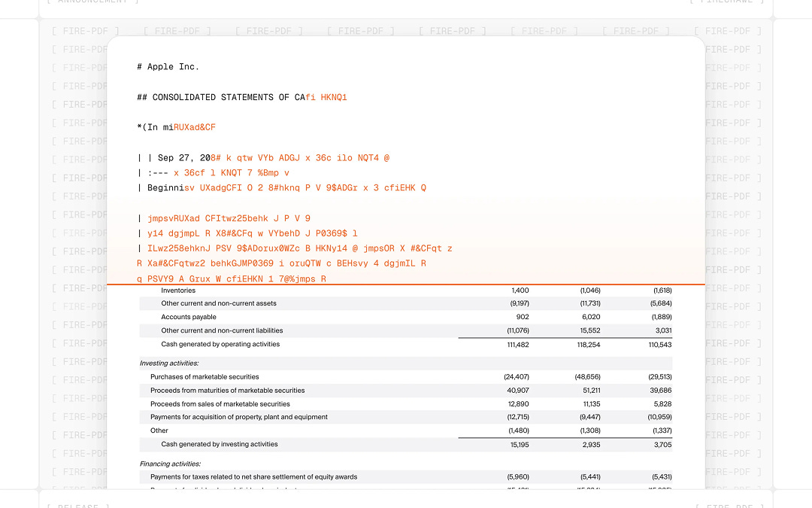This screenshot has height=508, width=812.
Task: Select the 'Investing activities:' section header
Action: 169,364
